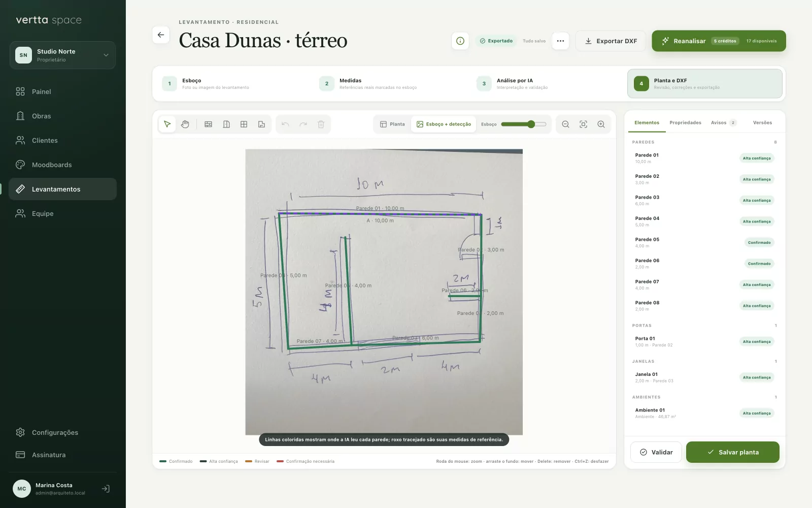The width and height of the screenshot is (812, 508).
Task: Choose the wall drawing tool
Action: 208,124
